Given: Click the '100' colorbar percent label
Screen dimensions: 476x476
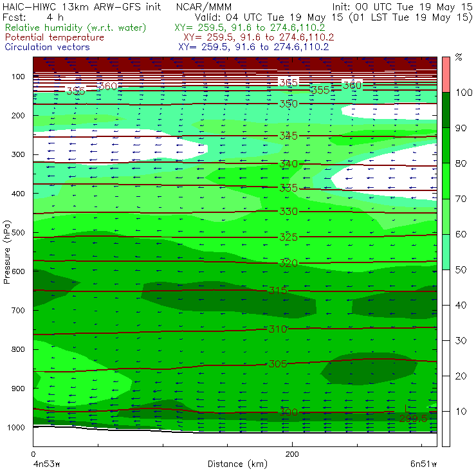Looking at the screenshot, I should pos(464,93).
